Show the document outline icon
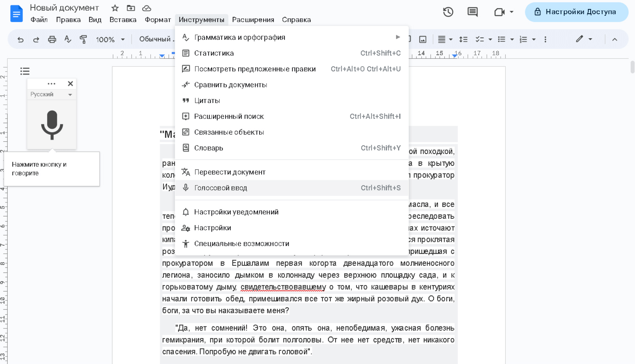Image resolution: width=635 pixels, height=364 pixels. point(25,71)
